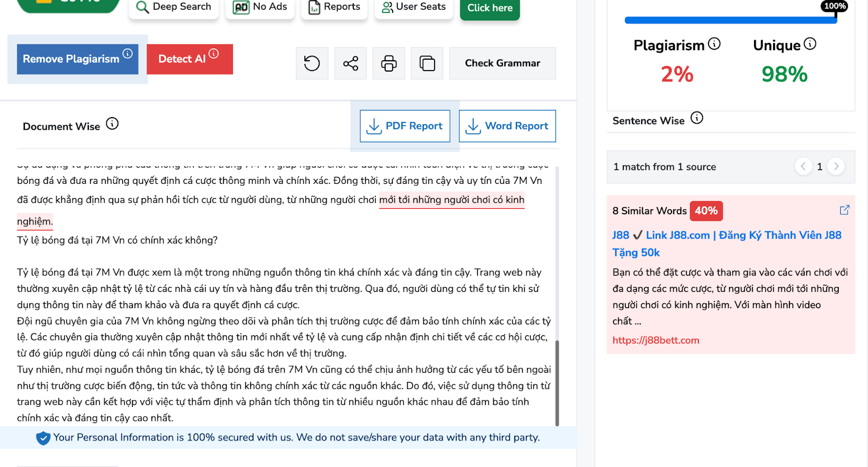Click the green Click here button
This screenshot has height=467, width=868.
click(x=490, y=8)
